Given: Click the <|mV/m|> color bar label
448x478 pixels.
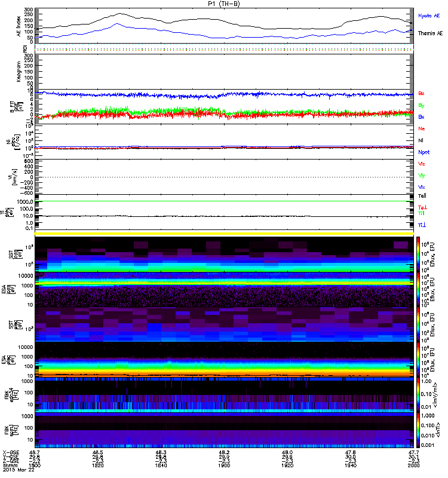Looking at the screenshot, I should (x=436, y=395).
